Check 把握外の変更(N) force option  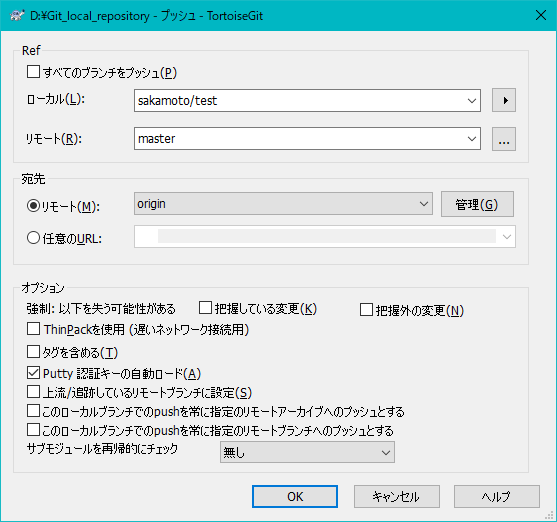[x=366, y=310]
